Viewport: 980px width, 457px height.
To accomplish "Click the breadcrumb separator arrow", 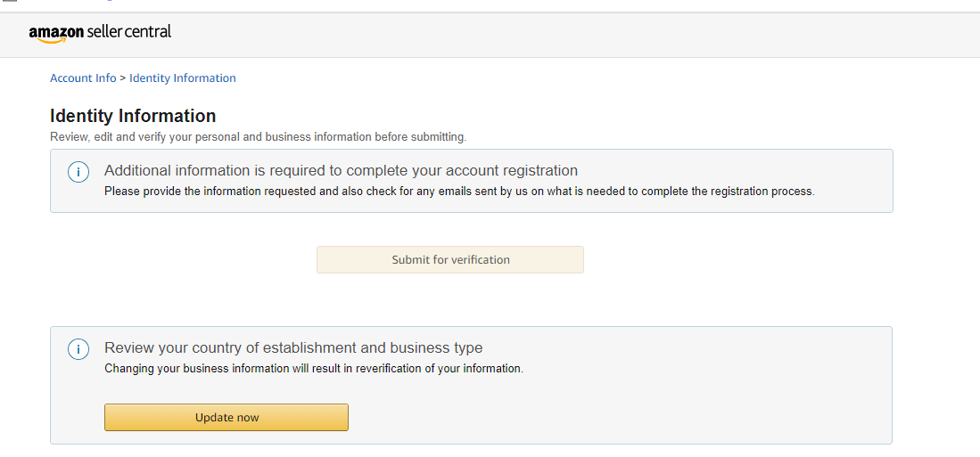I will (123, 78).
